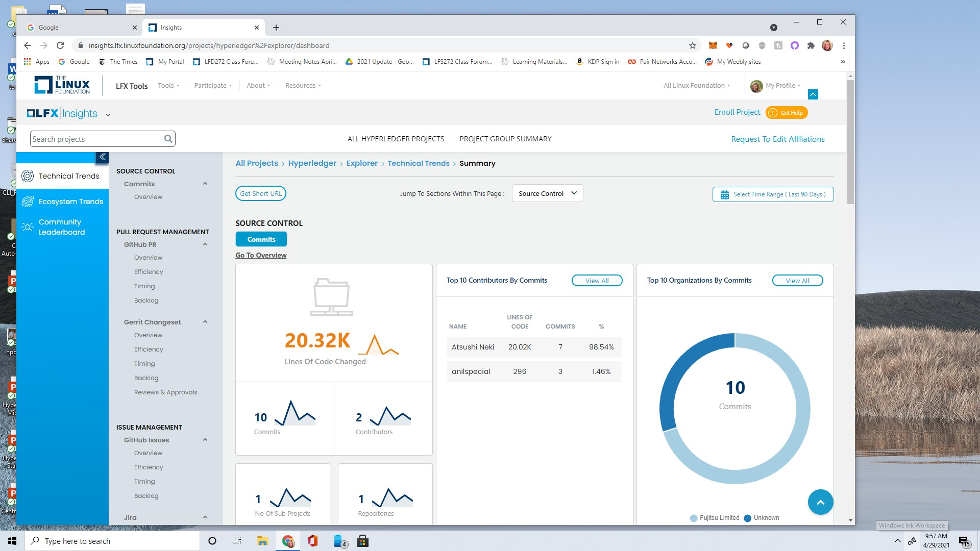Expand the Gerrit Changeset section chevron
The width and height of the screenshot is (980, 551).
point(205,321)
